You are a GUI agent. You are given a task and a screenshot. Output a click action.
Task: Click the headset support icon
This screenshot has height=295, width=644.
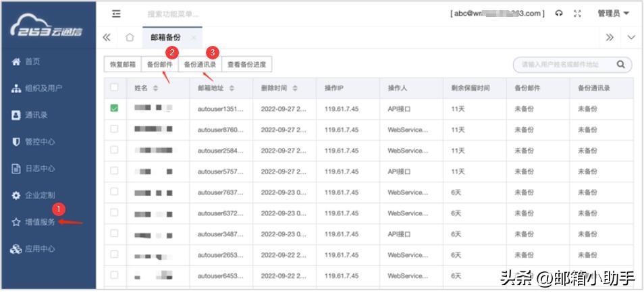click(558, 14)
